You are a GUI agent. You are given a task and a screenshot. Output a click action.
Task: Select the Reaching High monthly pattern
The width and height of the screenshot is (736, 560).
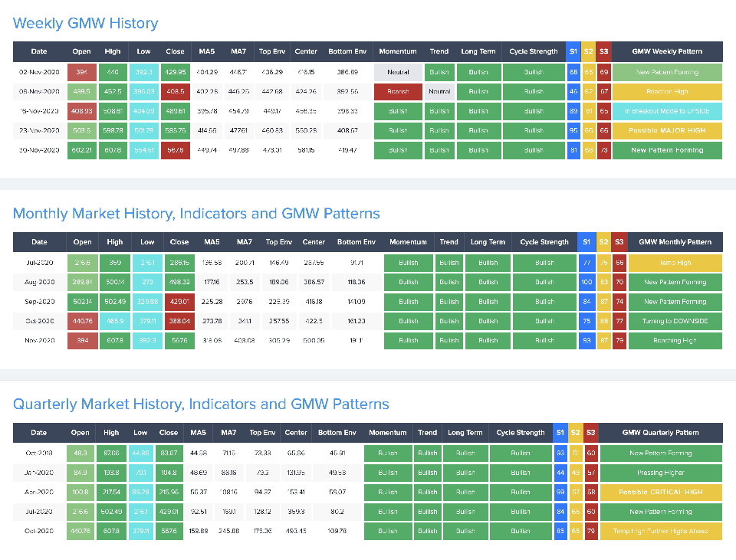click(x=675, y=340)
